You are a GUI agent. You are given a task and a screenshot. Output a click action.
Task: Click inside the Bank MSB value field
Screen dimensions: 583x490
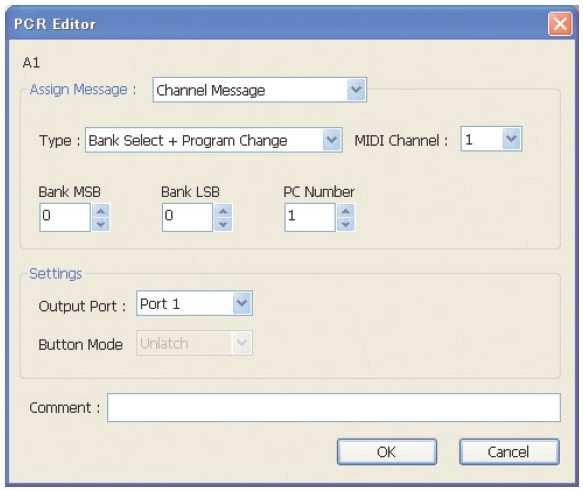click(65, 217)
